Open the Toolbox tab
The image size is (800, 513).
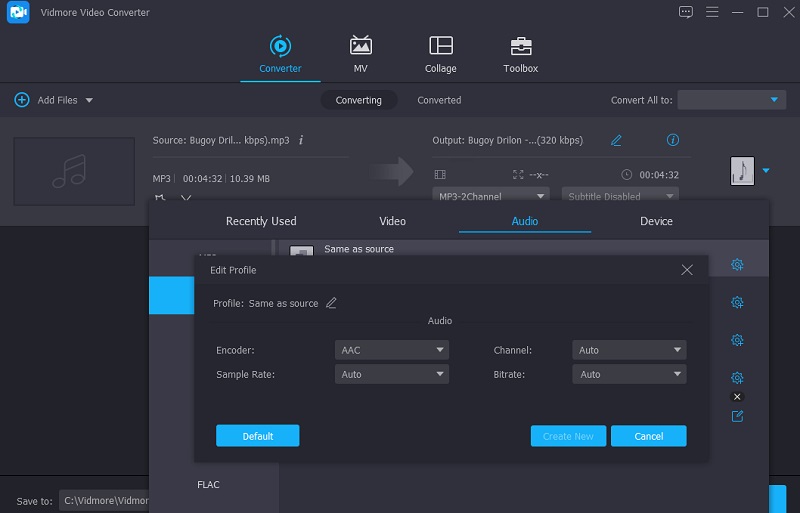pyautogui.click(x=520, y=54)
